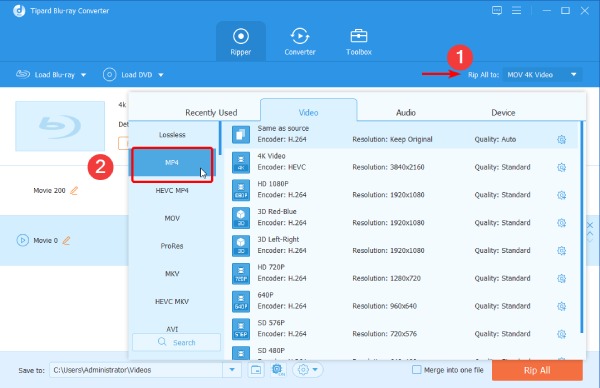Viewport: 600px width, 388px height.
Task: Choose AVI format category
Action: 172,329
